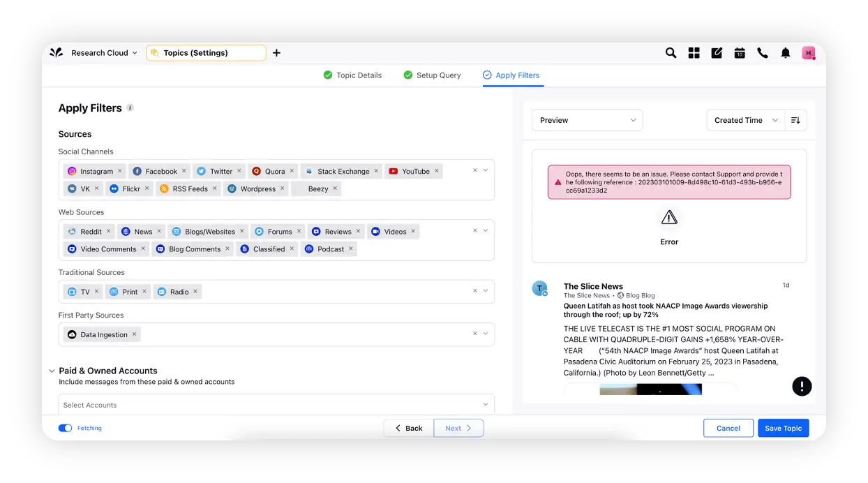Click the Sprinklr logo icon
868x483 pixels.
click(57, 52)
